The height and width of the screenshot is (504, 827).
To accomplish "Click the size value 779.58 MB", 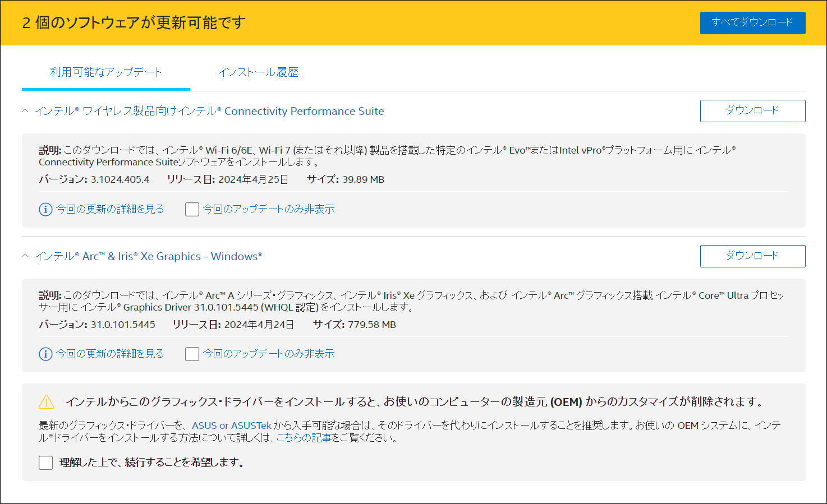I will 372,325.
